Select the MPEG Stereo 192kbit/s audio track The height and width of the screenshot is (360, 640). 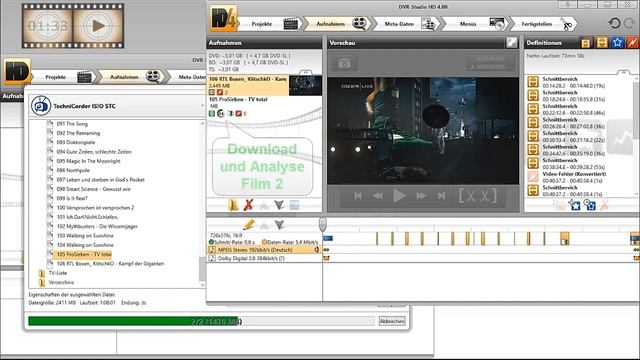[x=264, y=249]
